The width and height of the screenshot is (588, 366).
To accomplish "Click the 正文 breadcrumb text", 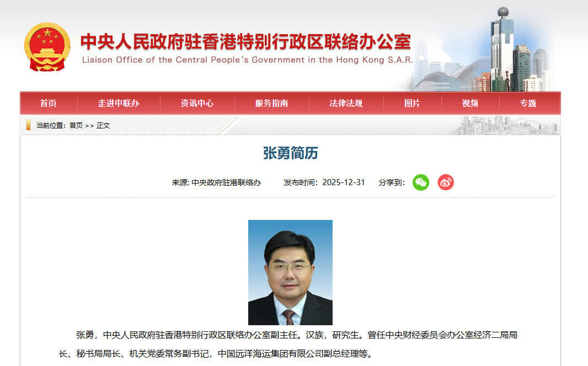I will [103, 126].
